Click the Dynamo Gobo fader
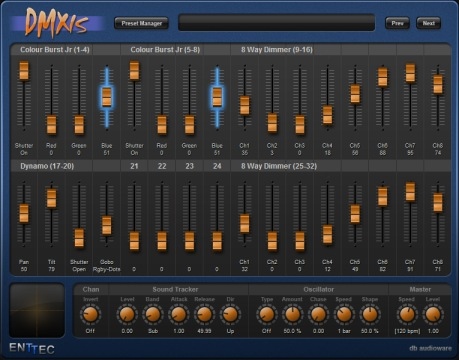Screen dimensions: 459x360 pyautogui.click(x=107, y=225)
